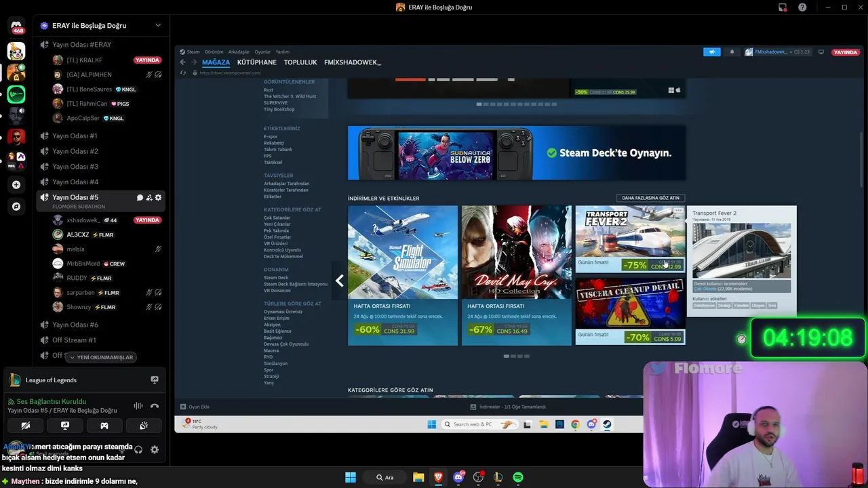This screenshot has height=488, width=868.
Task: Click Ses Bağlantısı Kuruldu connection status
Action: (51, 402)
